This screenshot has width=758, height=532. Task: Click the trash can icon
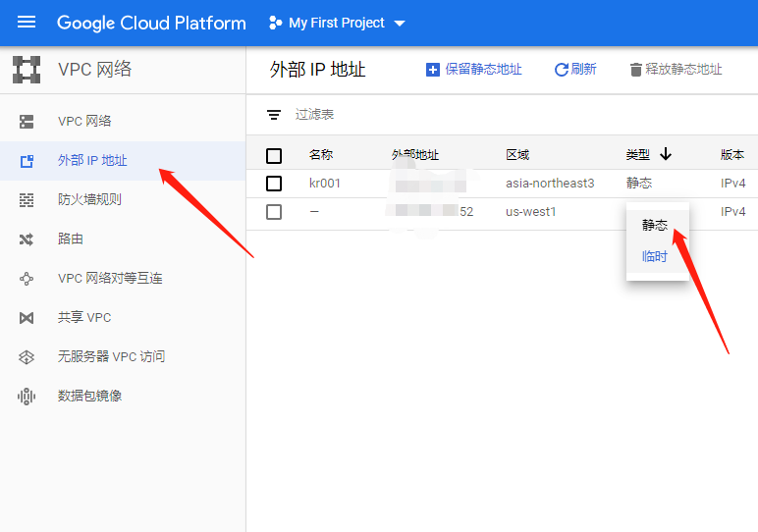(635, 70)
